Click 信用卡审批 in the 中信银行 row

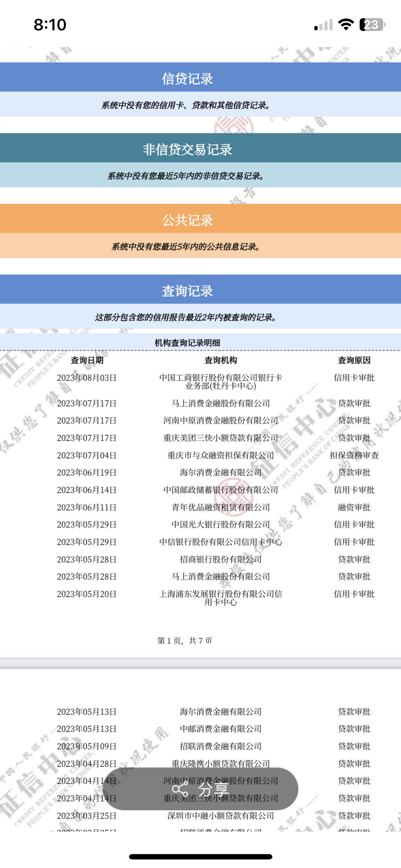pos(354,542)
